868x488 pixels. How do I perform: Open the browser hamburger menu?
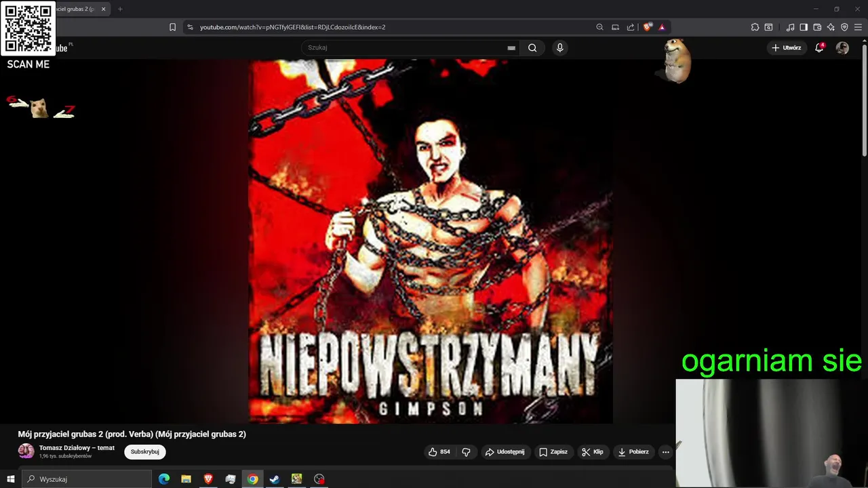(858, 27)
